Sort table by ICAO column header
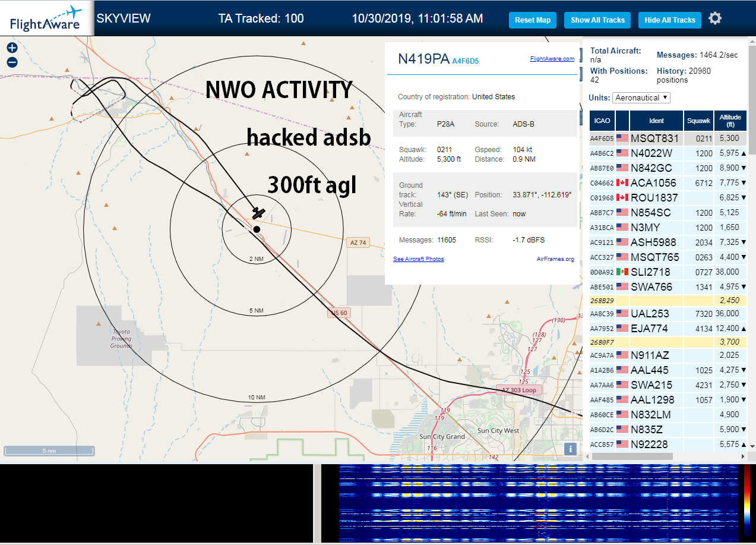Viewport: 756px width, 545px height. coord(602,121)
